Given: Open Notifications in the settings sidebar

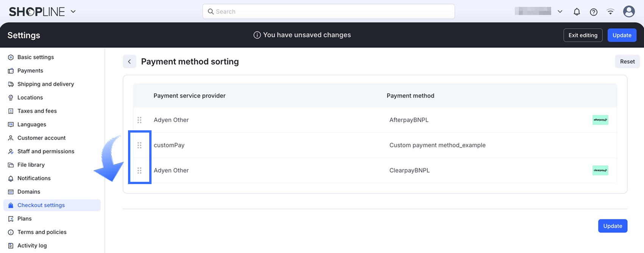Looking at the screenshot, I should [x=34, y=178].
